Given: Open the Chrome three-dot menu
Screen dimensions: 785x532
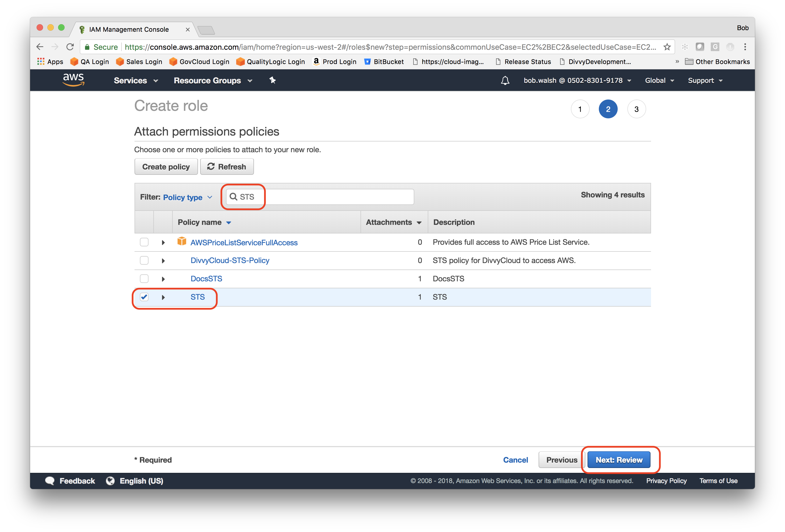Looking at the screenshot, I should click(745, 47).
